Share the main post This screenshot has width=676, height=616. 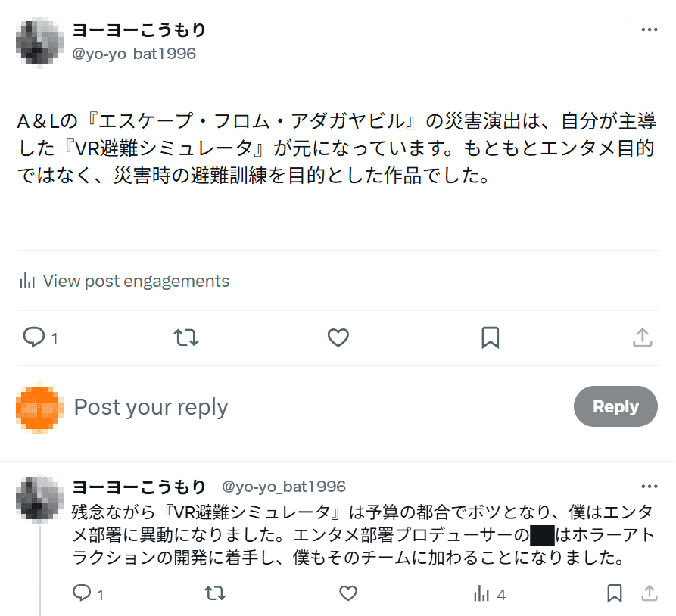[642, 337]
